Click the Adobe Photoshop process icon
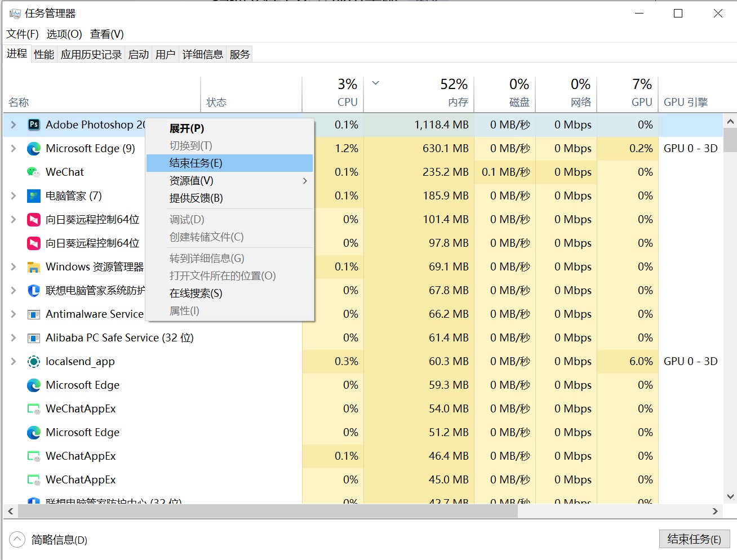Image resolution: width=737 pixels, height=560 pixels. [x=34, y=125]
